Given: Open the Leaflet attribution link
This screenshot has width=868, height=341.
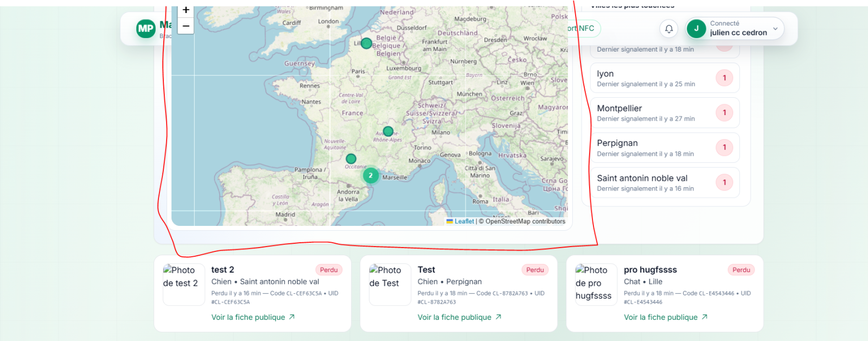Looking at the screenshot, I should (x=464, y=222).
